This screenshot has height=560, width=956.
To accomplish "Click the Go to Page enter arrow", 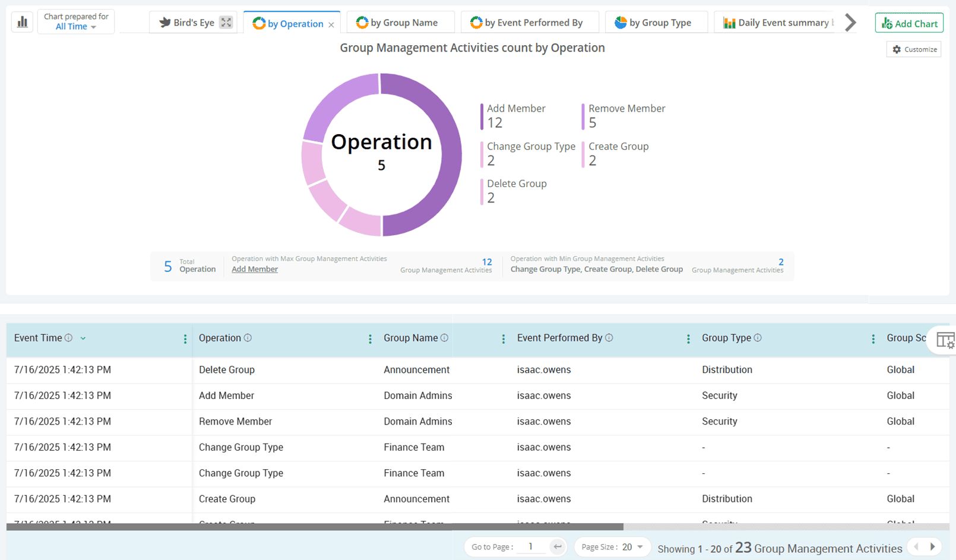I will pos(557,547).
